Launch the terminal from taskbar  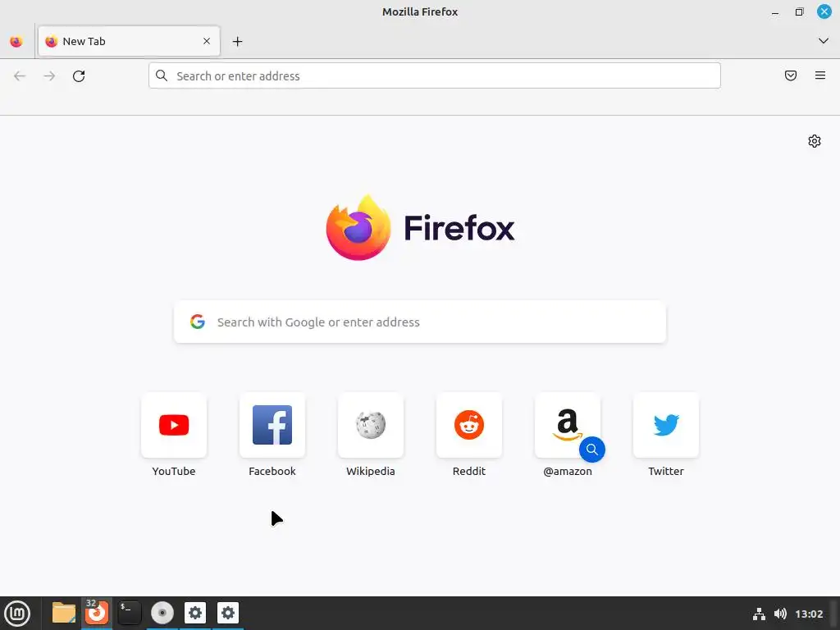coord(129,613)
